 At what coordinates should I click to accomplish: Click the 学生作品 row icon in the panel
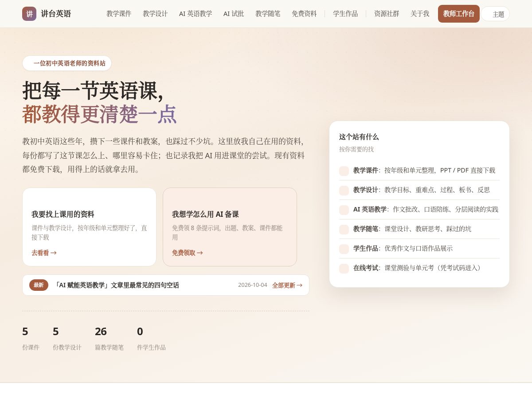344,249
